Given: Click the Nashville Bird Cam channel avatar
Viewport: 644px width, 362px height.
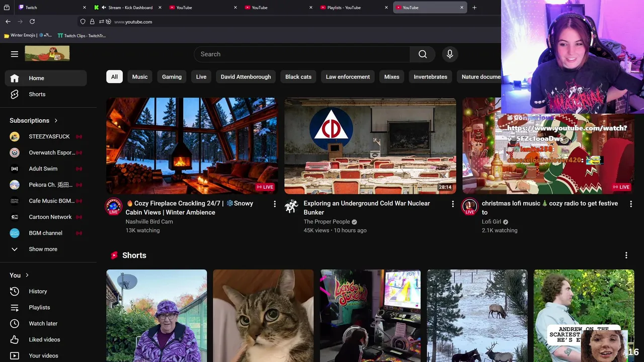Looking at the screenshot, I should tap(114, 207).
